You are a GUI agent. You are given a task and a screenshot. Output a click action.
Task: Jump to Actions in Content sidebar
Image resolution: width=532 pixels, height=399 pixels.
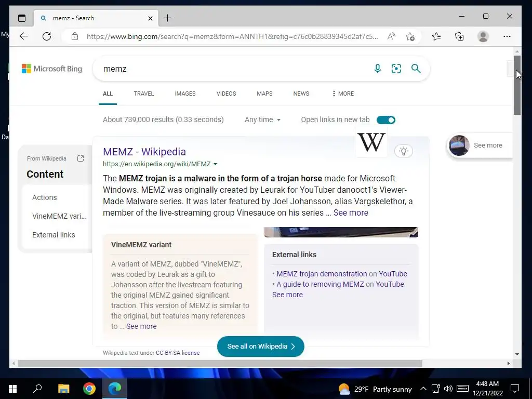[x=45, y=197]
